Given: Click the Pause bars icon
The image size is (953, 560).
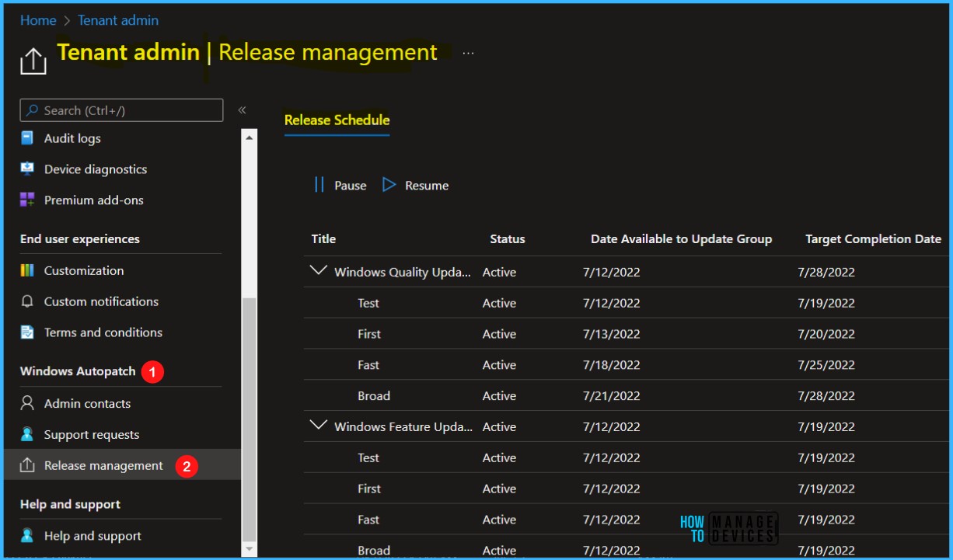Looking at the screenshot, I should coord(319,185).
